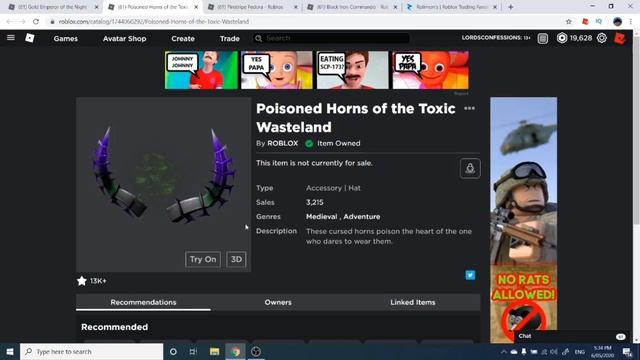Select the Linked Items tab
Screen dimensions: 640x360
pos(413,302)
